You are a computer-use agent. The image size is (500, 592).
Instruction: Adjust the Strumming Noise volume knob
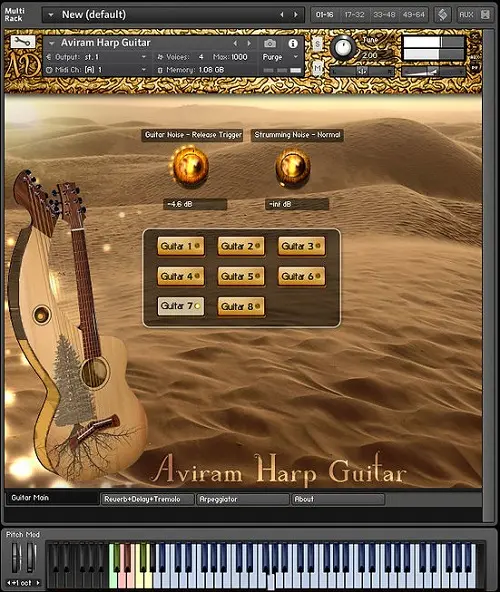293,166
